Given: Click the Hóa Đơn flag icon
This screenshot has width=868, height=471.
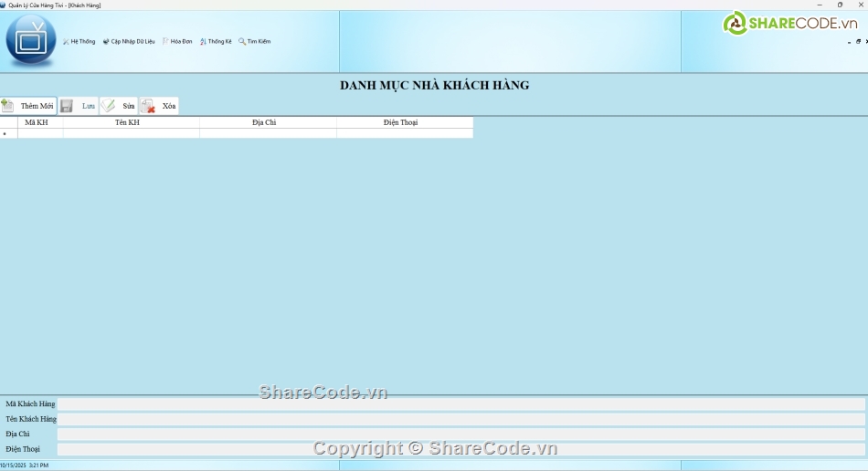Looking at the screenshot, I should pos(165,41).
